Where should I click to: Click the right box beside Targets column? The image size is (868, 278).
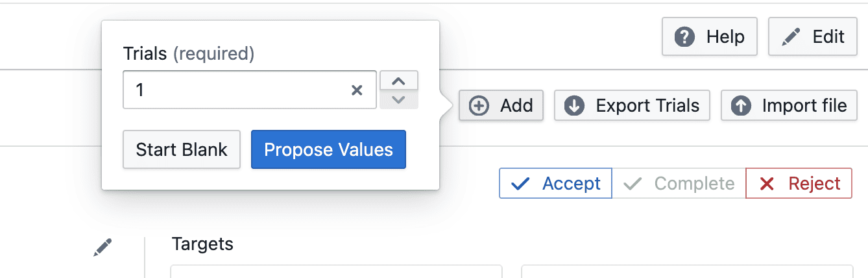(x=686, y=272)
